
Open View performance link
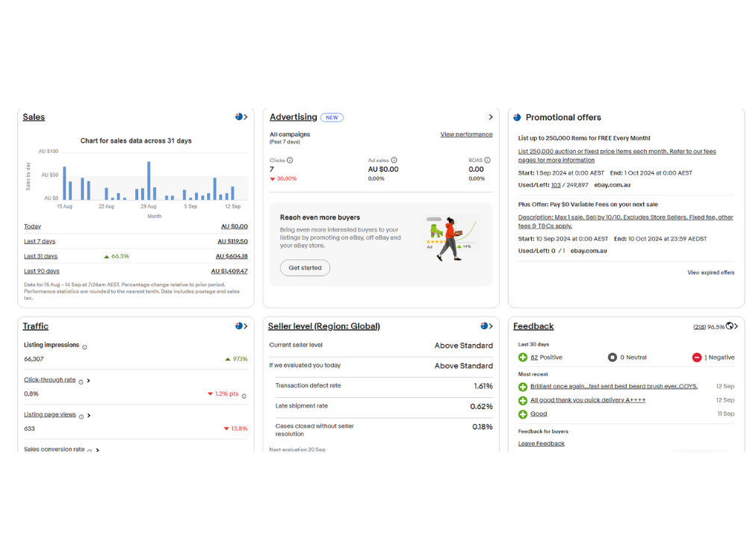pos(466,134)
